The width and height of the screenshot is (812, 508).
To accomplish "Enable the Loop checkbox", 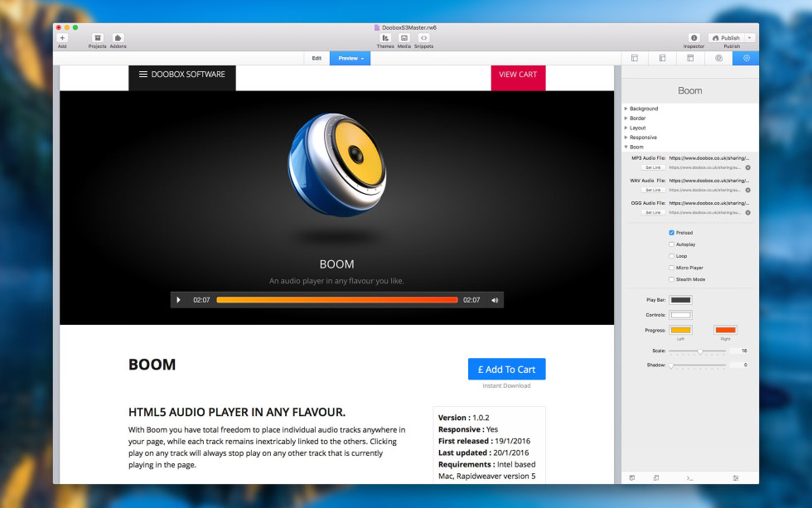I will [672, 256].
